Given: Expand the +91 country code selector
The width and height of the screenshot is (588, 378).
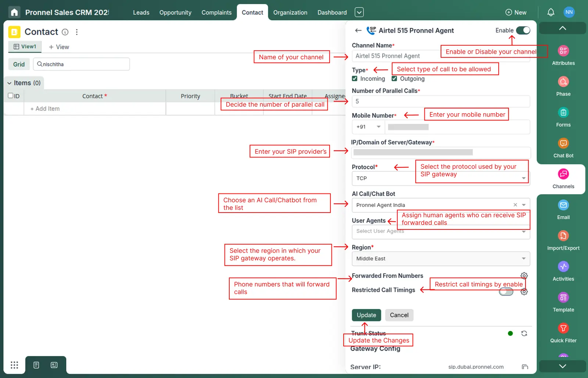Looking at the screenshot, I should 379,127.
